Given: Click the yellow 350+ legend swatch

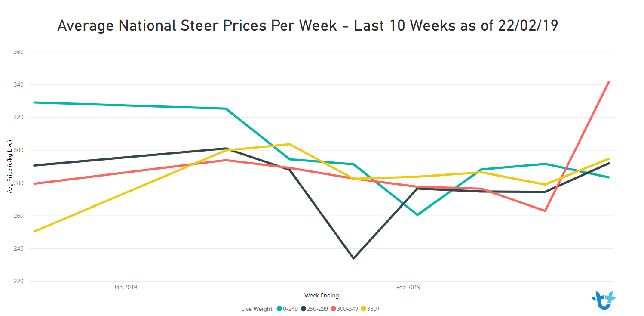Looking at the screenshot, I should [x=363, y=309].
